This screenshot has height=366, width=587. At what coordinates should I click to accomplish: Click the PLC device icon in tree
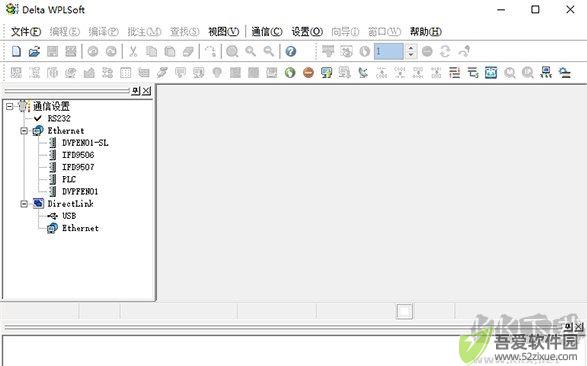pos(53,179)
